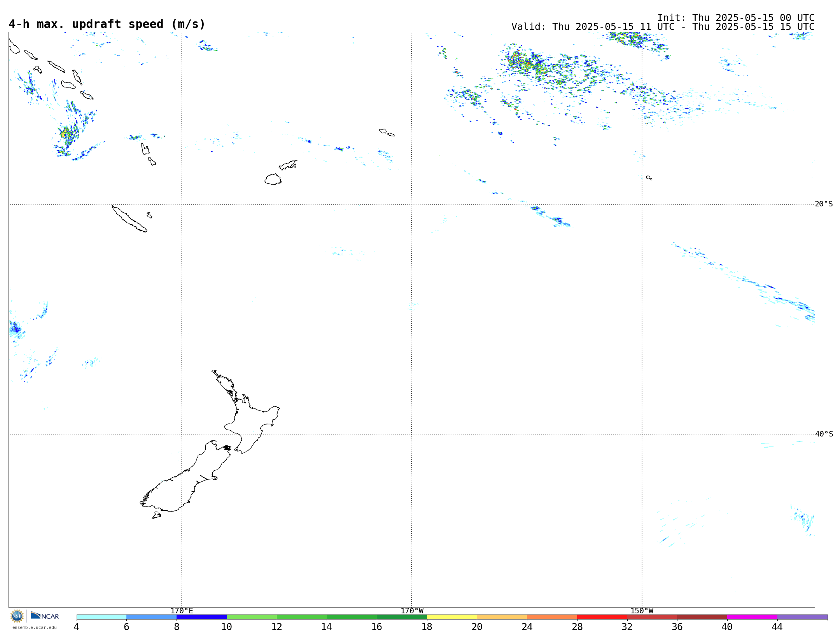This screenshot has width=840, height=632.
Task: Click the colorbar tick label '16'
Action: (377, 627)
